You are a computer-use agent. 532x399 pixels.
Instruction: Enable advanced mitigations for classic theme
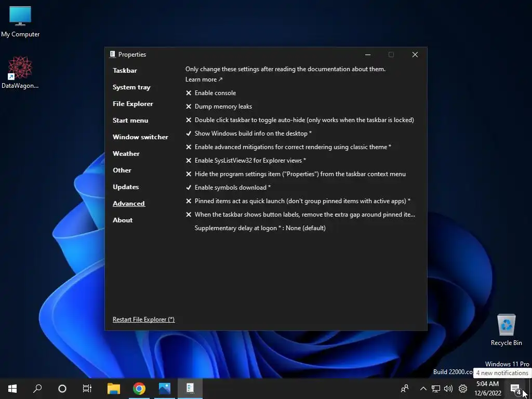288,147
